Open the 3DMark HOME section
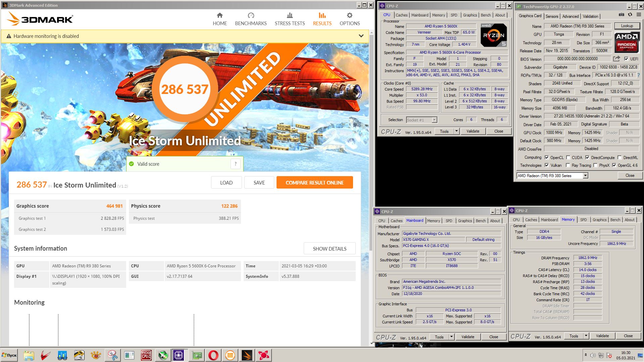 220,19
